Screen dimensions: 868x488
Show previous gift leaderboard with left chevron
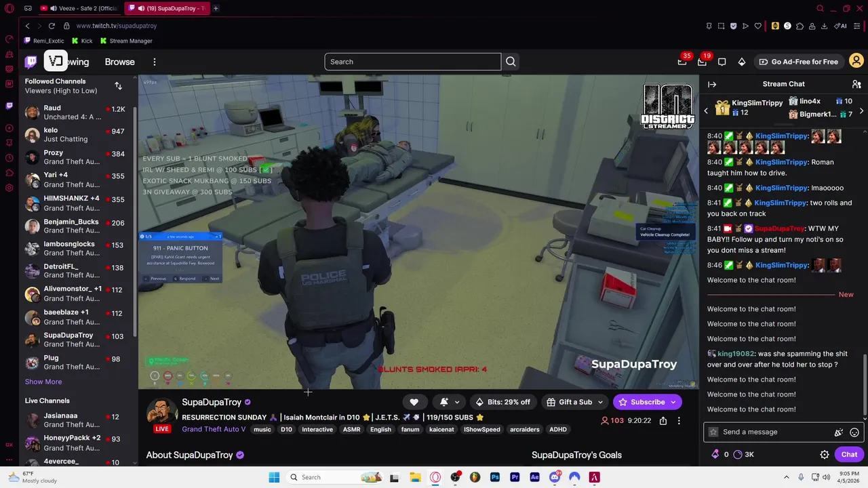pyautogui.click(x=705, y=110)
